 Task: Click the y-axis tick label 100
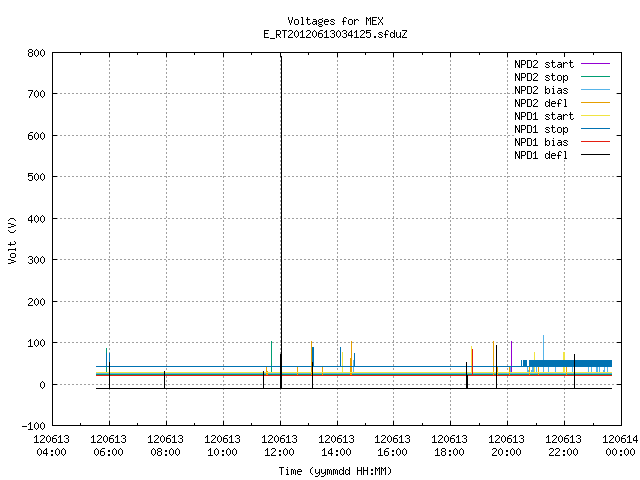click(x=37, y=343)
